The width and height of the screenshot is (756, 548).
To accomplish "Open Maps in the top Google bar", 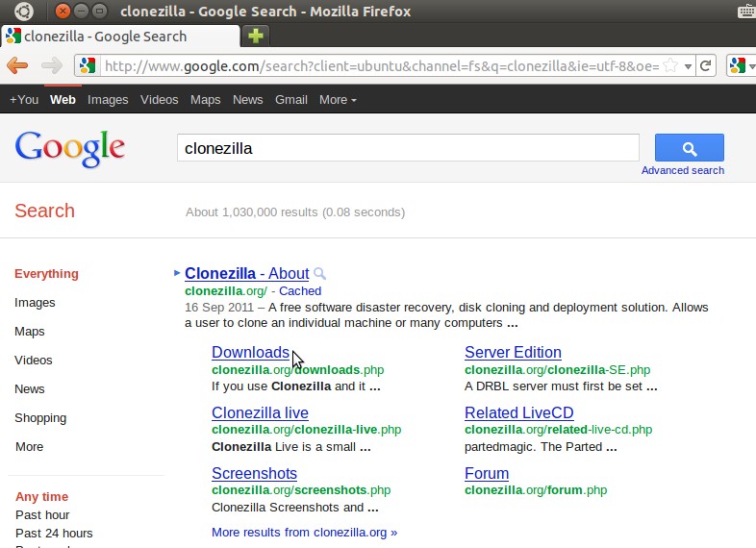I will pyautogui.click(x=206, y=100).
